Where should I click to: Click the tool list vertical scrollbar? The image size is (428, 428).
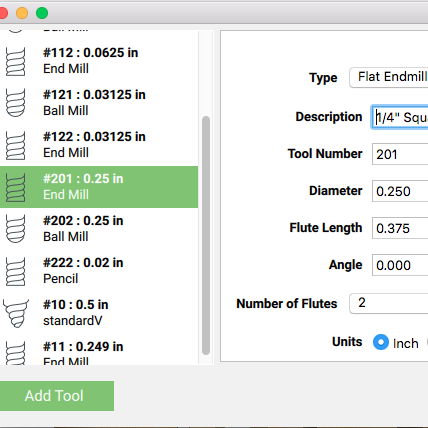[206, 236]
